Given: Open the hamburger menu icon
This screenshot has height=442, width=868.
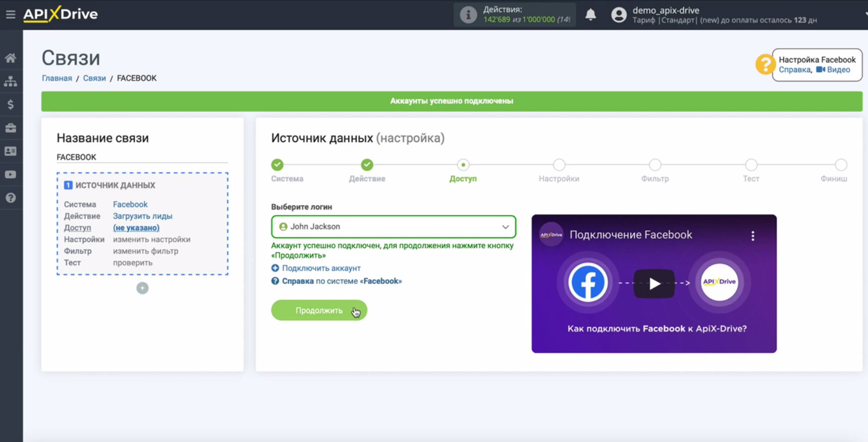Looking at the screenshot, I should pos(11,14).
